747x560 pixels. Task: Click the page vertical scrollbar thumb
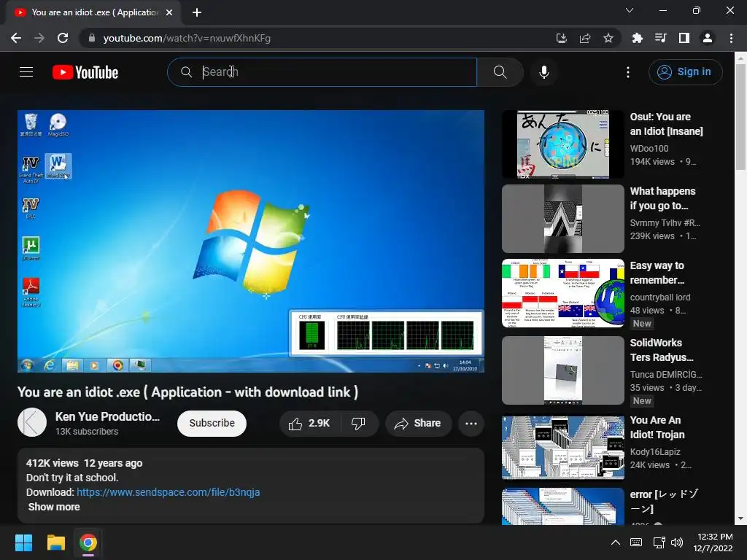pyautogui.click(x=740, y=117)
